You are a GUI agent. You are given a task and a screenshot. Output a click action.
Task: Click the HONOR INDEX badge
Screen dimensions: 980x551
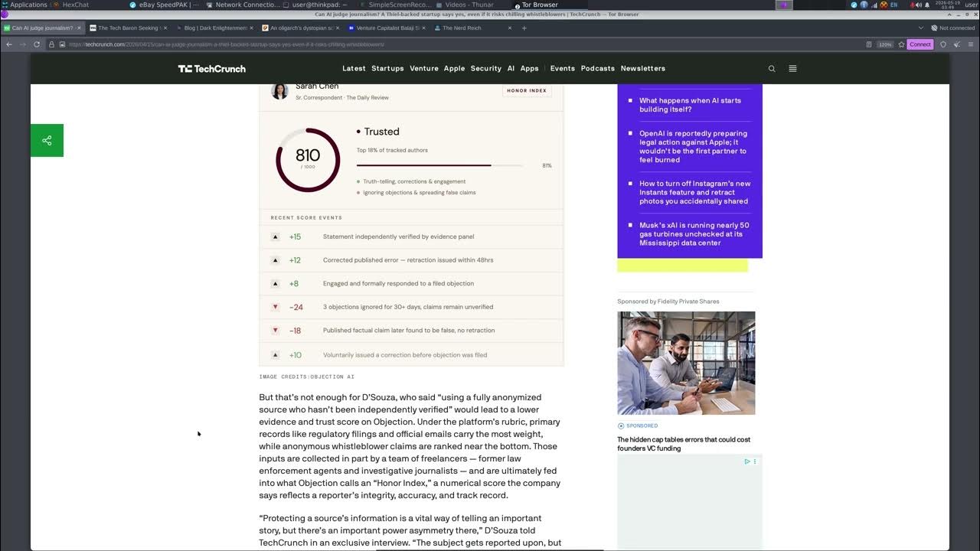tap(527, 90)
